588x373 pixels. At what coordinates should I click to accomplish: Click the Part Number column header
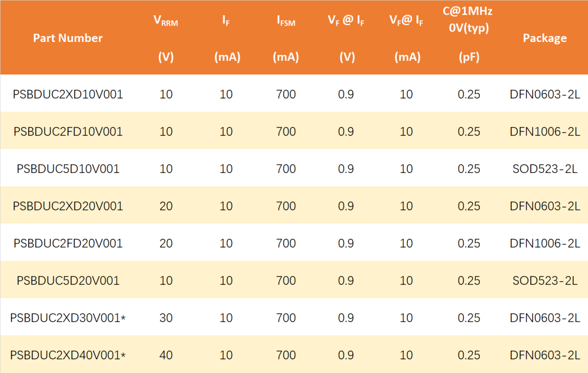point(68,38)
